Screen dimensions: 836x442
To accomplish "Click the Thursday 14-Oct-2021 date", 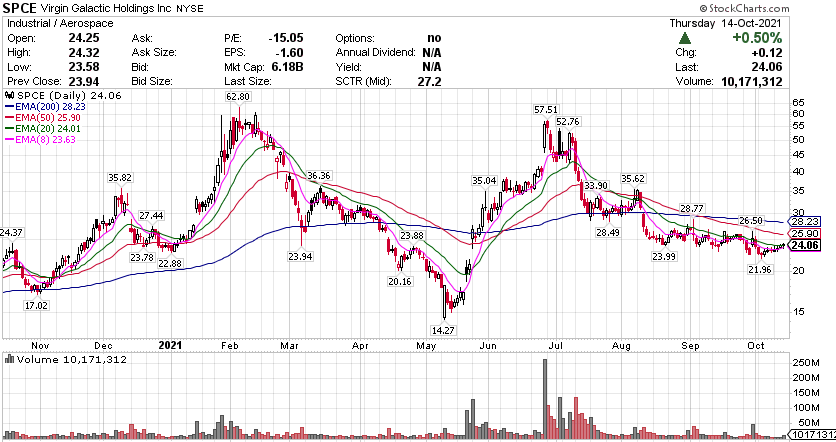I will (725, 23).
